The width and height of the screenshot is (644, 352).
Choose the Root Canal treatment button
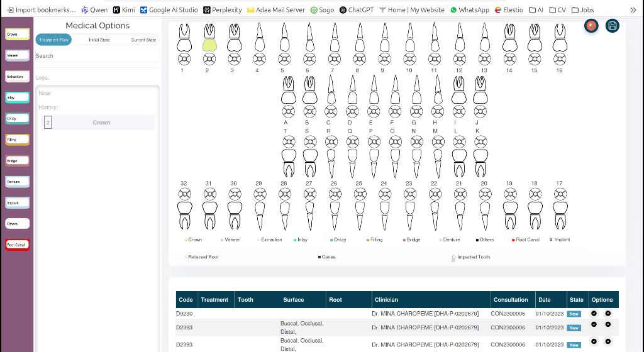pyautogui.click(x=17, y=245)
